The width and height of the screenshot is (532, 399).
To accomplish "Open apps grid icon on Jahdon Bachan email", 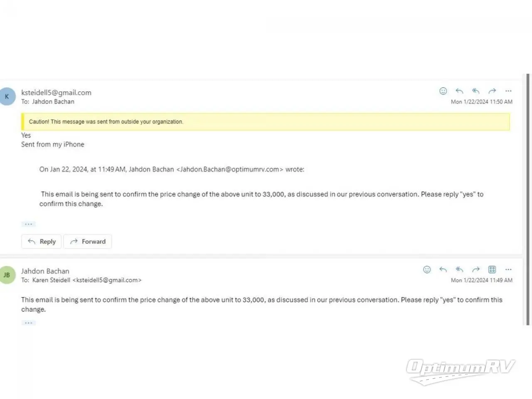I will (492, 270).
